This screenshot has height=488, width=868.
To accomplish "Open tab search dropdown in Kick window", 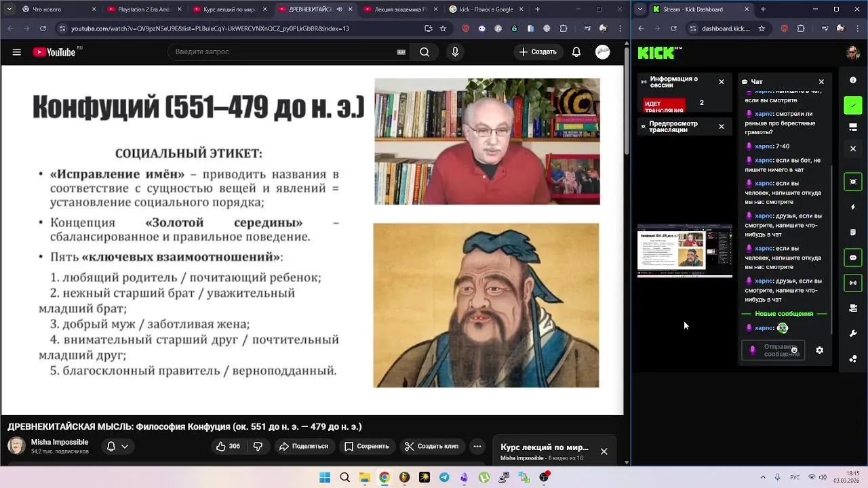I will point(640,9).
